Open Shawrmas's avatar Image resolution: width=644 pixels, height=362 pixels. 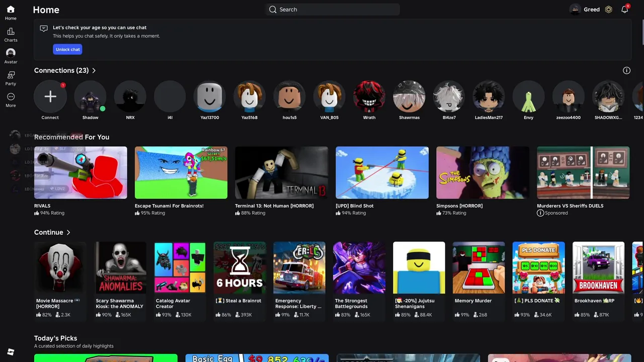click(409, 97)
